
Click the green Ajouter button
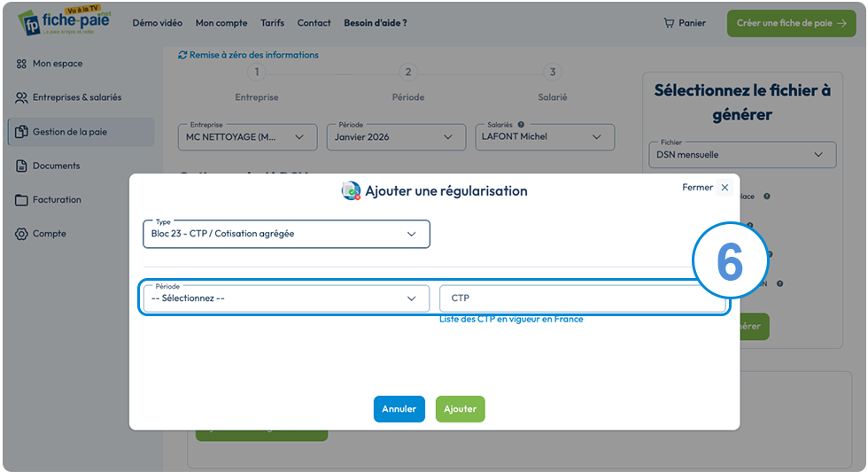click(460, 409)
